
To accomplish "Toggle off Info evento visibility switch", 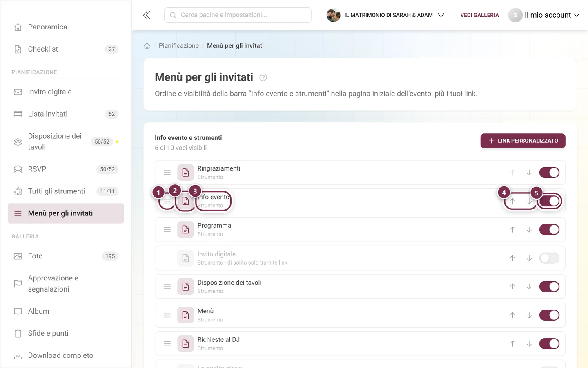I will coord(549,201).
